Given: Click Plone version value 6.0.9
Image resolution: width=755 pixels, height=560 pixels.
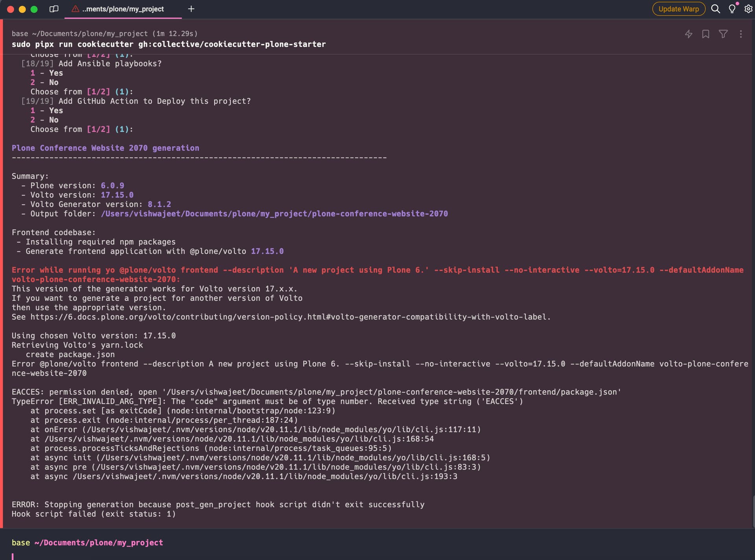Looking at the screenshot, I should click(112, 185).
